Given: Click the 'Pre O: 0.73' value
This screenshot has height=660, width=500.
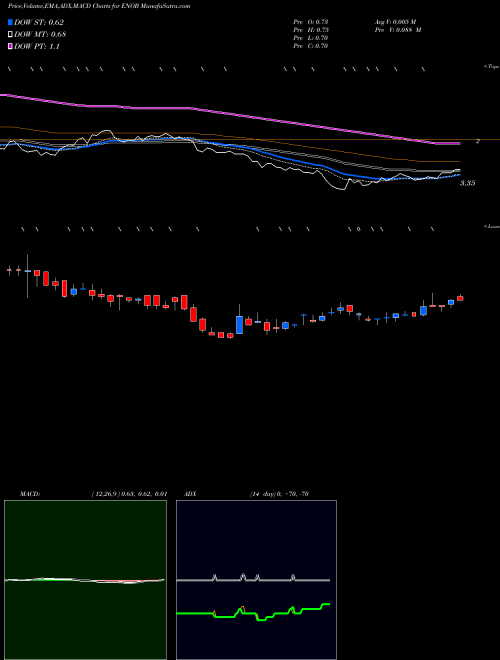Looking at the screenshot, I should point(311,22).
